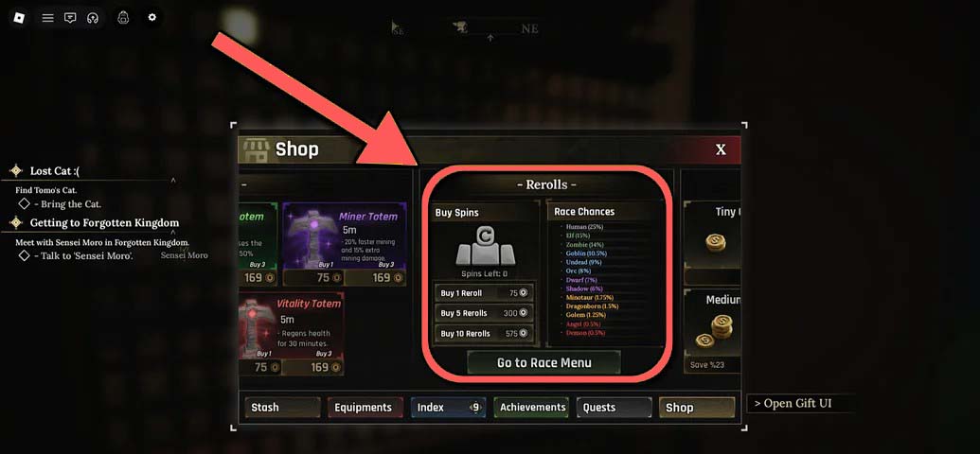Buy 10 Rerolls for 575

[x=485, y=334]
